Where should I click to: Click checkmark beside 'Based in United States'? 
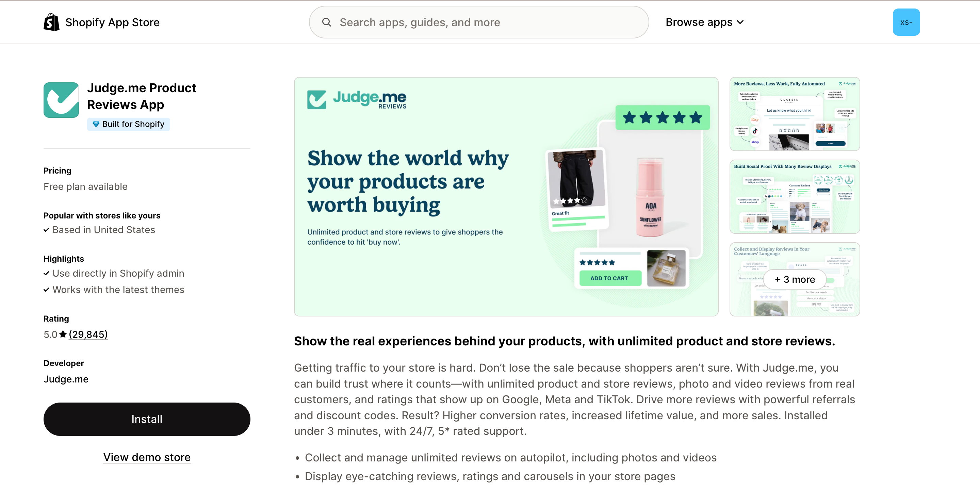[x=46, y=230]
